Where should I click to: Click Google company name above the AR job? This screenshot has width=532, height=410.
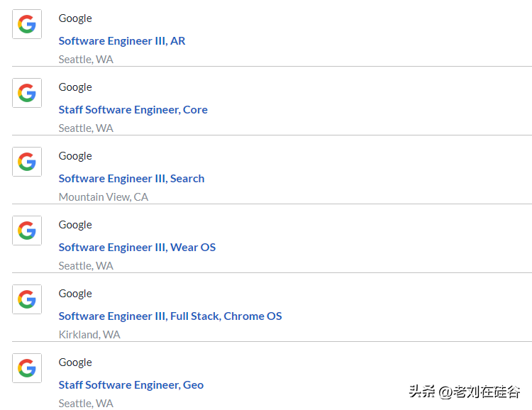point(75,18)
